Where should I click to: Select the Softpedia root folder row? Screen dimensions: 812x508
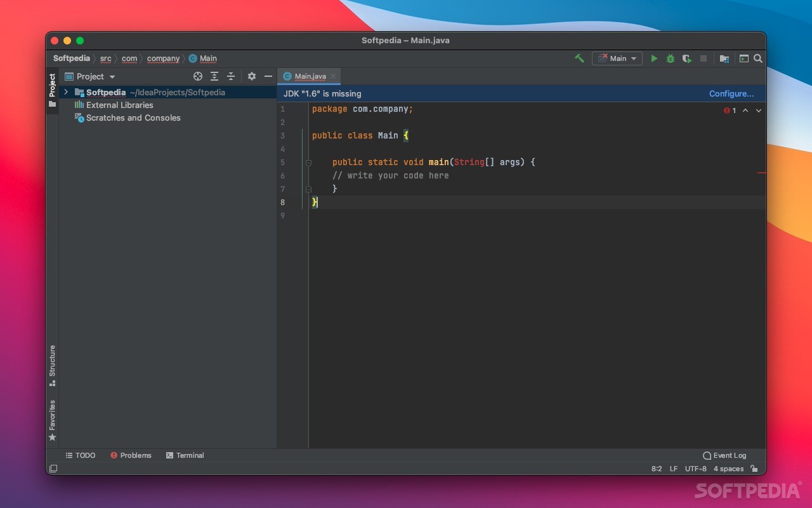coord(168,92)
